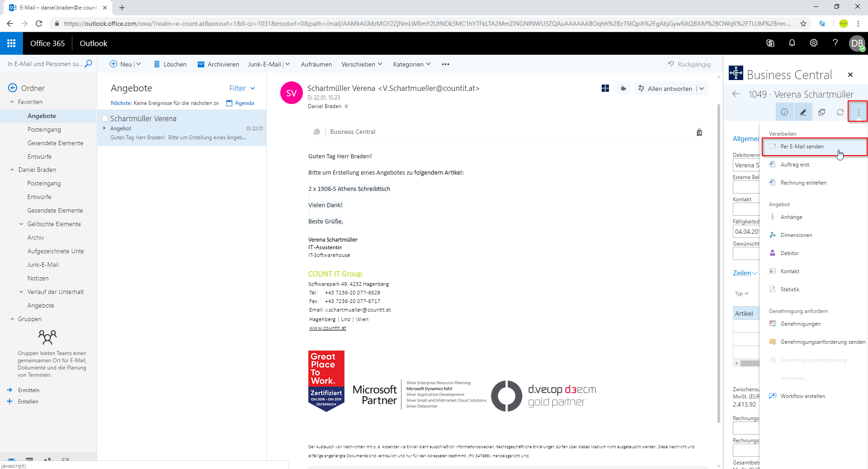The width and height of the screenshot is (868, 469).
Task: Click the mail search magnifier icon
Action: (89, 64)
